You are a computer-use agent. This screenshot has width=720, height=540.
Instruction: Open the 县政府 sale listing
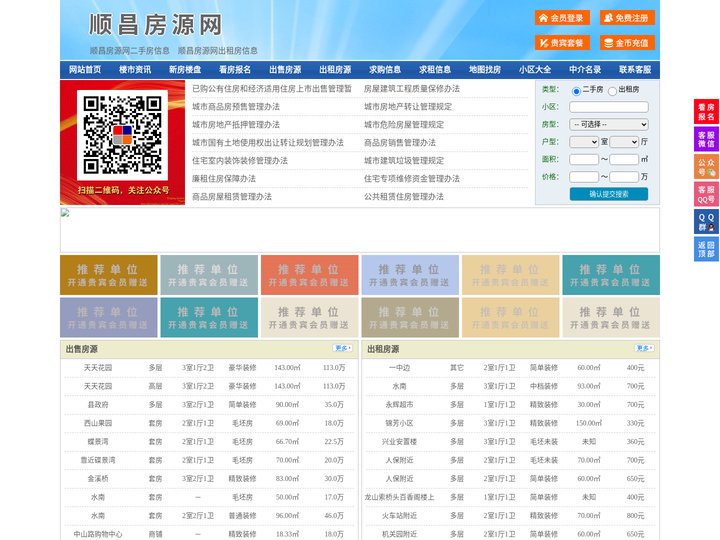(98, 405)
